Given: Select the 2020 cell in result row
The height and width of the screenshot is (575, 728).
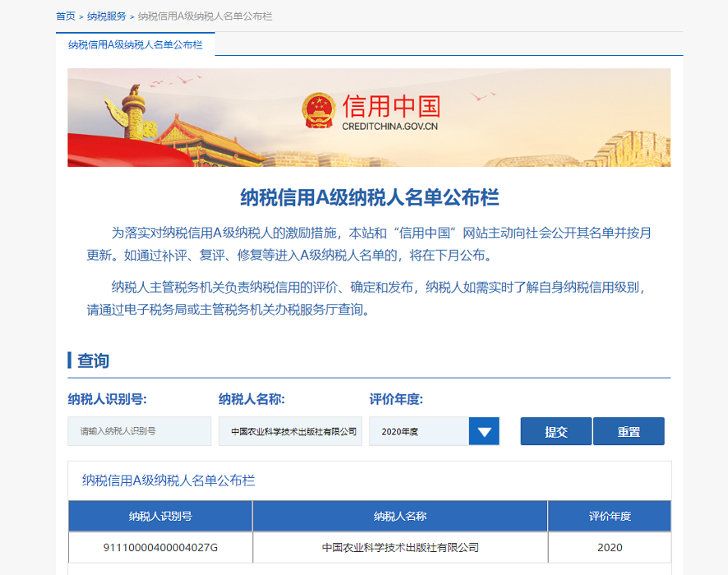Looking at the screenshot, I should coord(610,547).
